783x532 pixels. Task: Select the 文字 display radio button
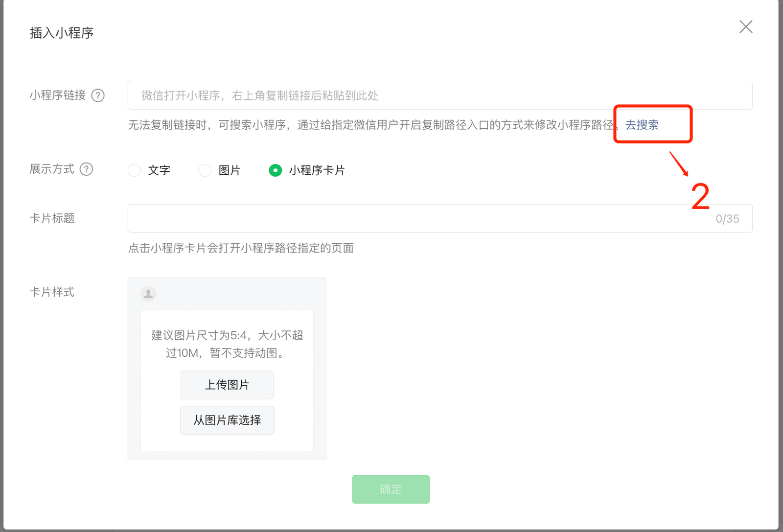pos(134,170)
